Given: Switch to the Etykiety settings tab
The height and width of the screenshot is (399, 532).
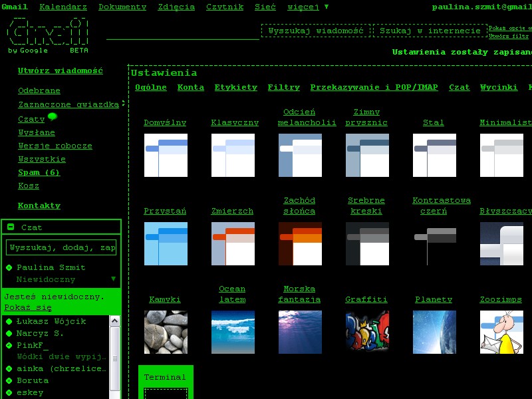Looking at the screenshot, I should (x=235, y=87).
